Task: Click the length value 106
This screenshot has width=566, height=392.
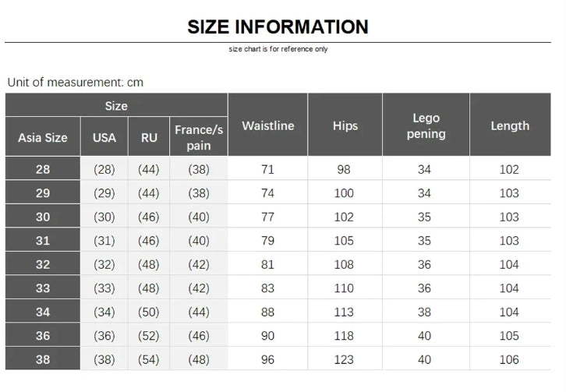Action: (x=510, y=359)
